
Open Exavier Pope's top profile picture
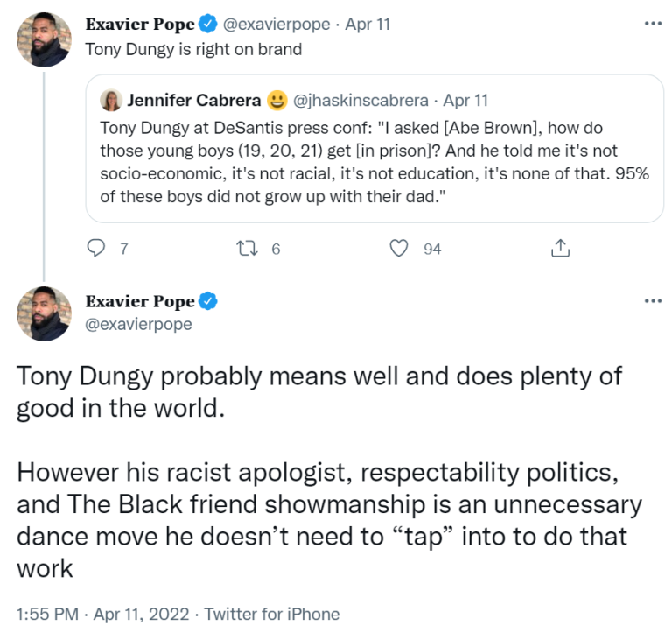44,39
